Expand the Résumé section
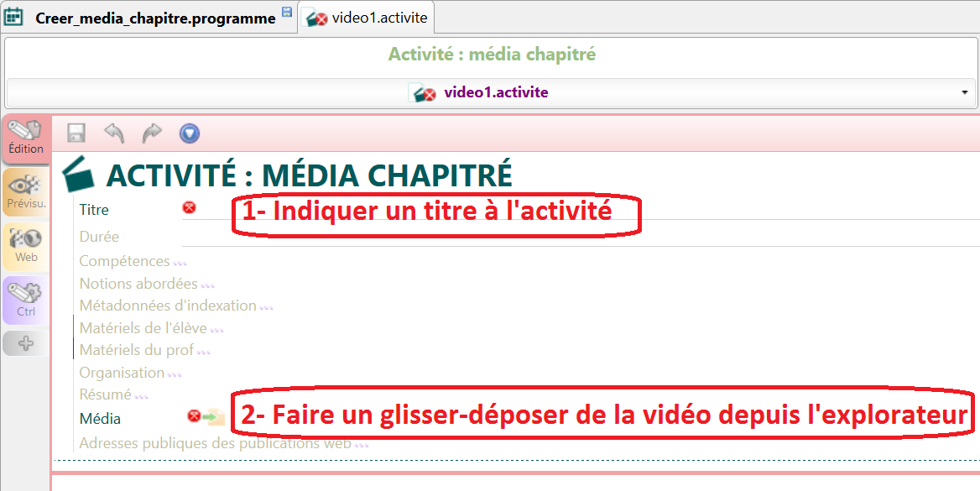980x491 pixels. click(113, 394)
